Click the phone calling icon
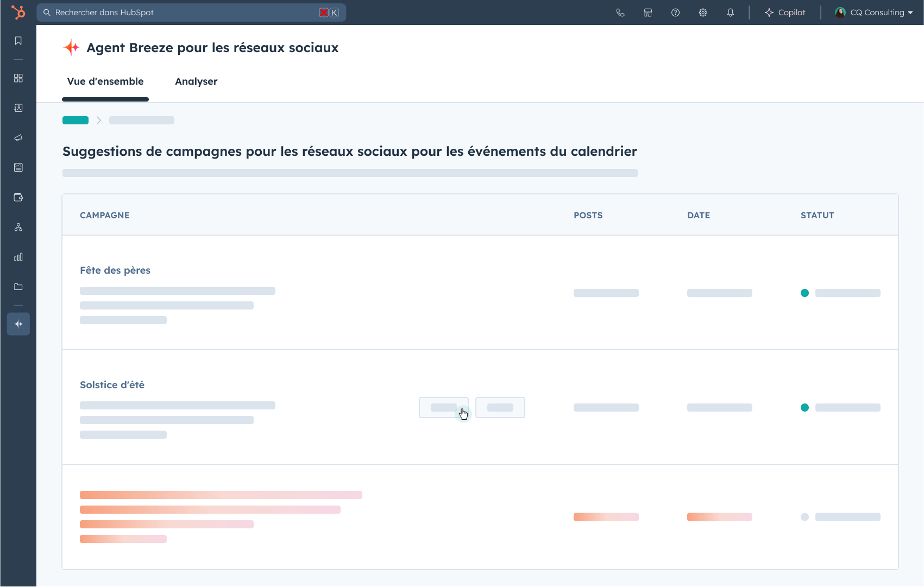924x587 pixels. [x=620, y=12]
